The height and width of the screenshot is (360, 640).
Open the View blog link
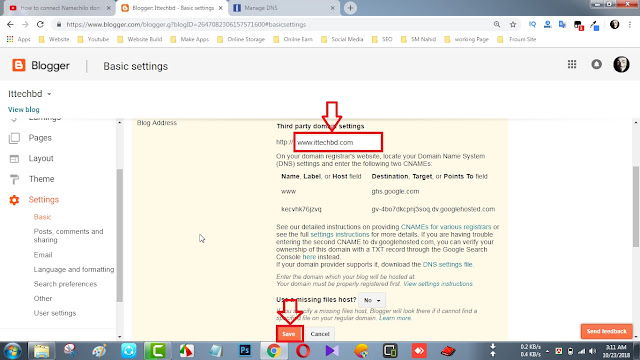24,109
